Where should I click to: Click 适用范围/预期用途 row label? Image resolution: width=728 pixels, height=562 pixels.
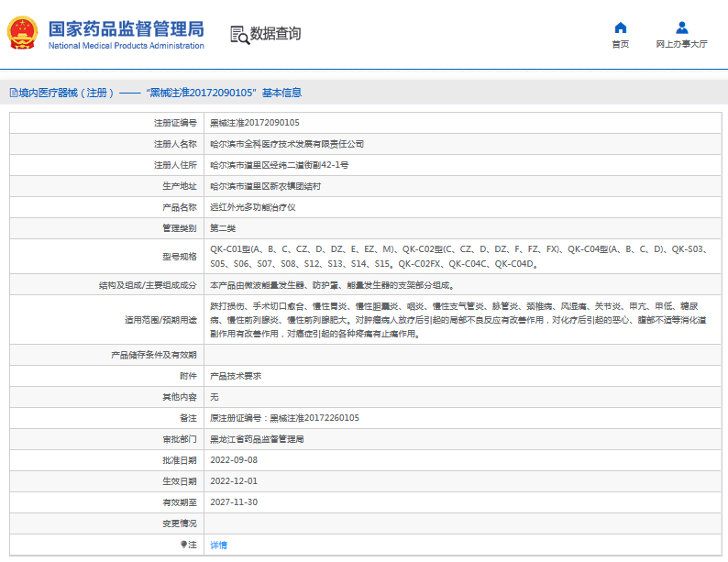pyautogui.click(x=160, y=320)
